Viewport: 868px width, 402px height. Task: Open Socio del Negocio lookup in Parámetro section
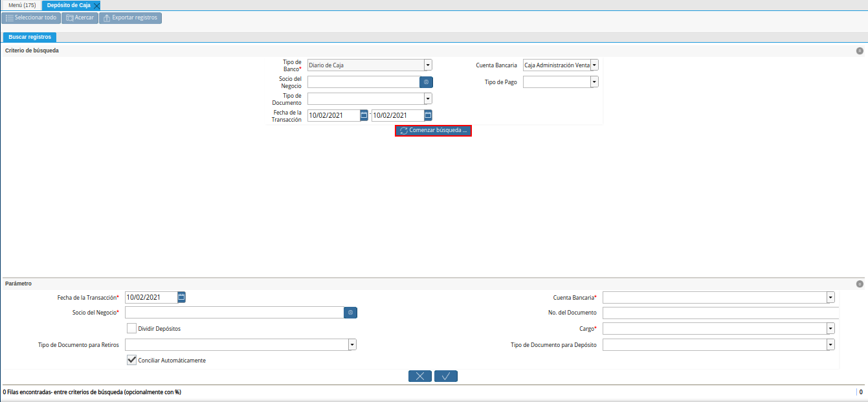(x=350, y=313)
